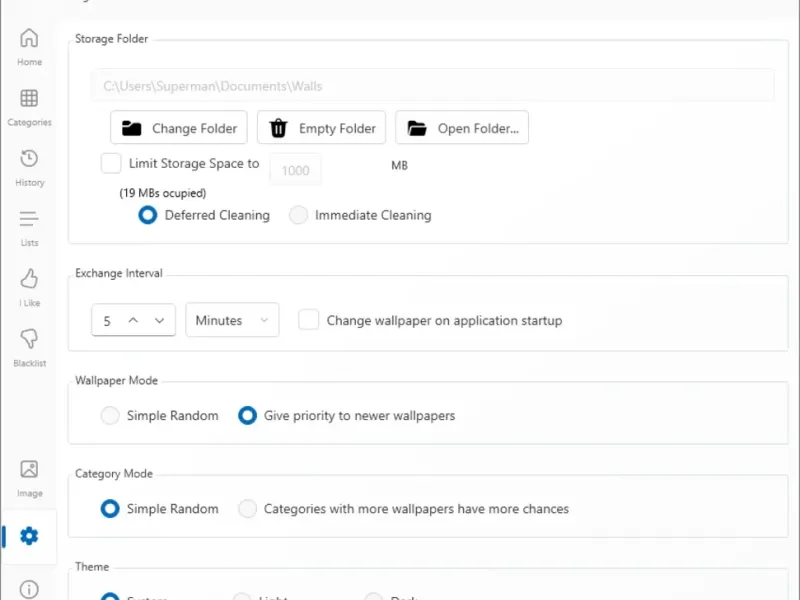
Task: Click the Change Folder button
Action: point(179,128)
